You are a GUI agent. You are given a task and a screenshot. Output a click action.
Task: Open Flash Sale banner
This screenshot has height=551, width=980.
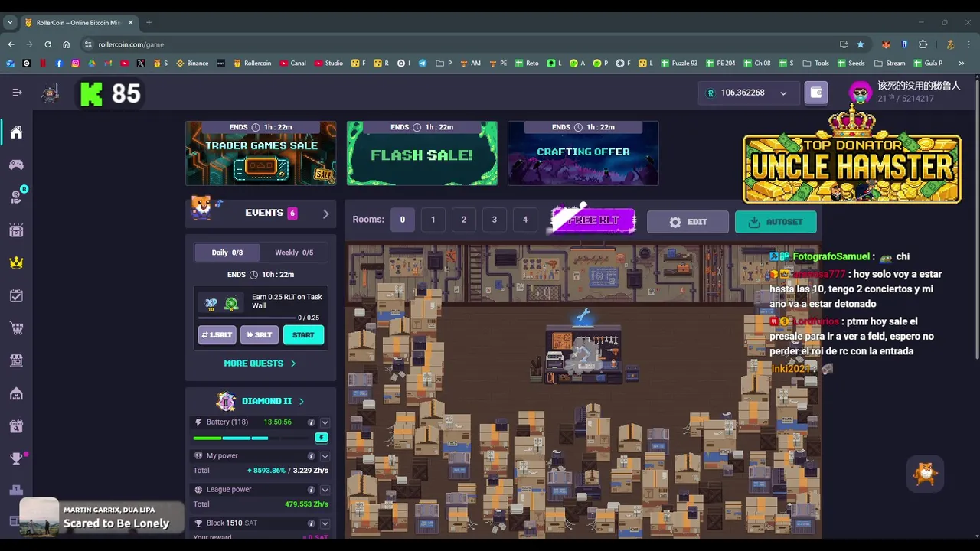[x=422, y=153]
